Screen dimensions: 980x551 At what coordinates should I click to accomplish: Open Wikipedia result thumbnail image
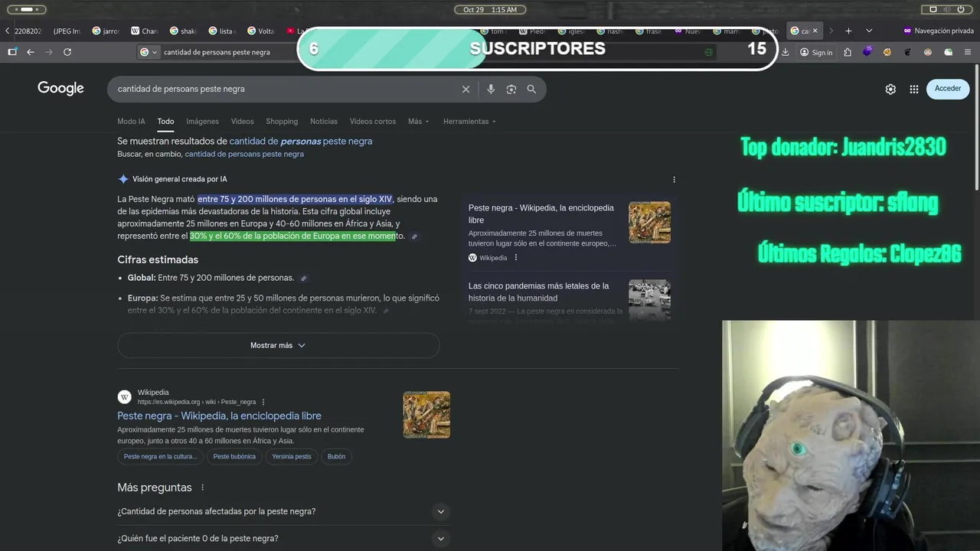pyautogui.click(x=426, y=415)
